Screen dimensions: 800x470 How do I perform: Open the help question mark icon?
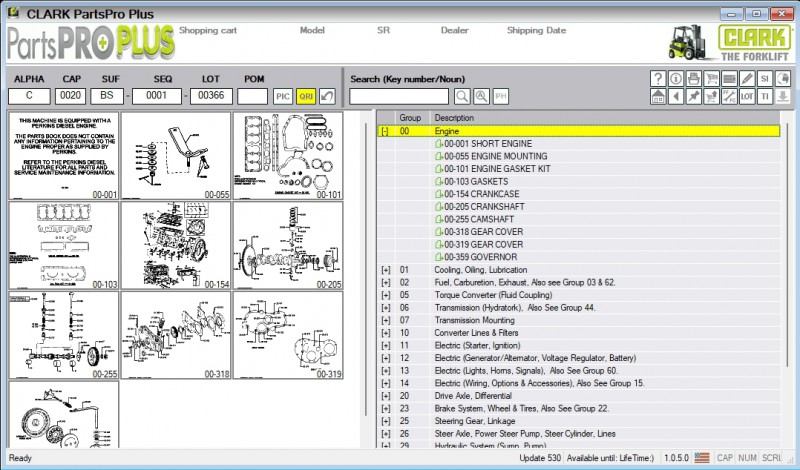pos(658,78)
